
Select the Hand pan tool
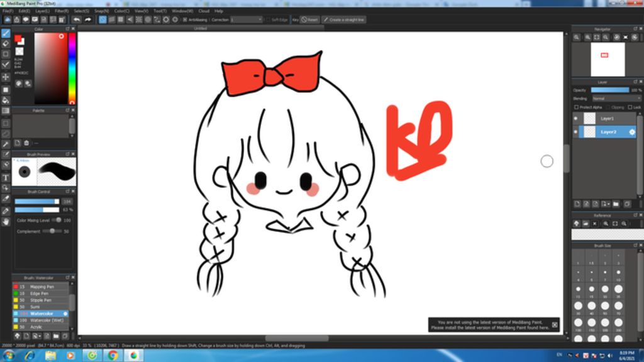tap(6, 222)
